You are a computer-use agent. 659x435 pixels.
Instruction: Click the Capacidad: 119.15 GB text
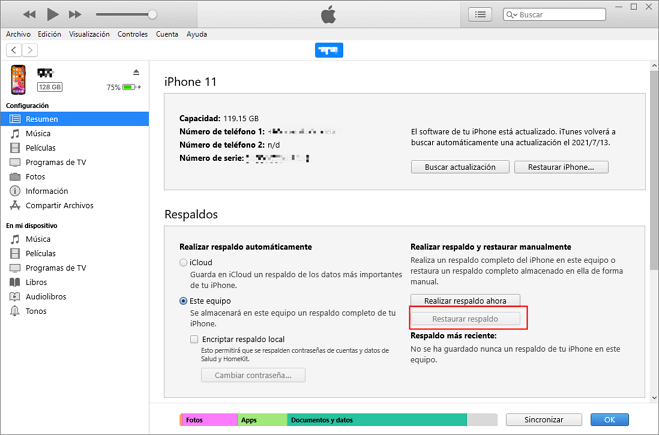click(219, 119)
